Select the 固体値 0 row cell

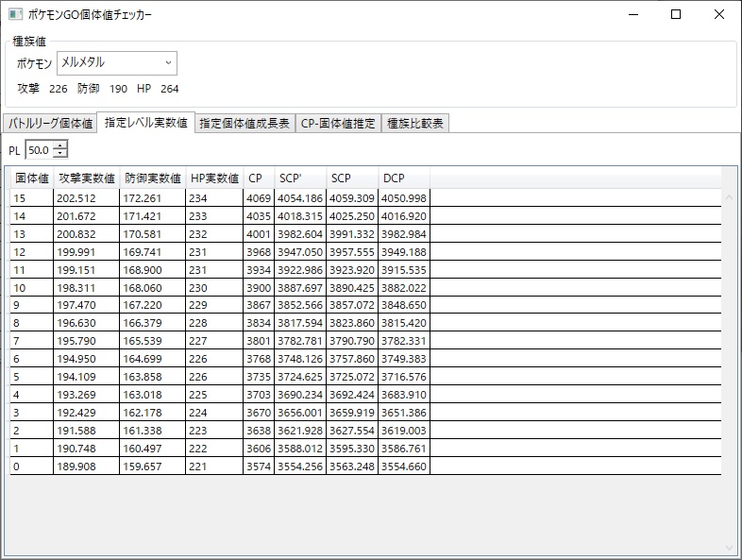click(32, 467)
